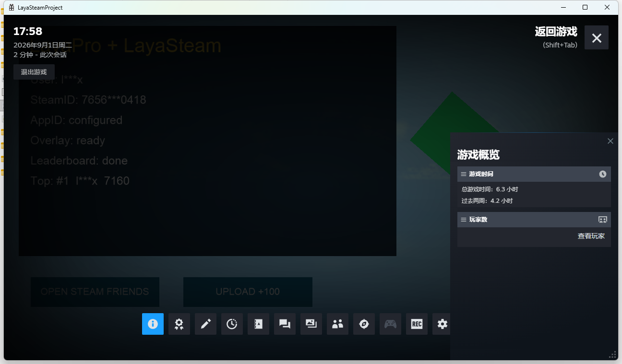
Task: Open the REC game recording icon
Action: pyautogui.click(x=417, y=324)
